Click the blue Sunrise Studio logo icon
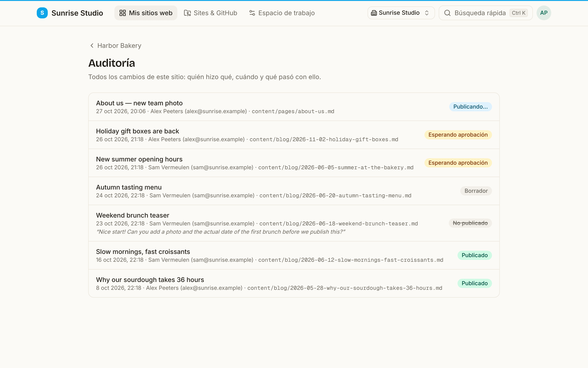The height and width of the screenshot is (368, 588). [42, 13]
